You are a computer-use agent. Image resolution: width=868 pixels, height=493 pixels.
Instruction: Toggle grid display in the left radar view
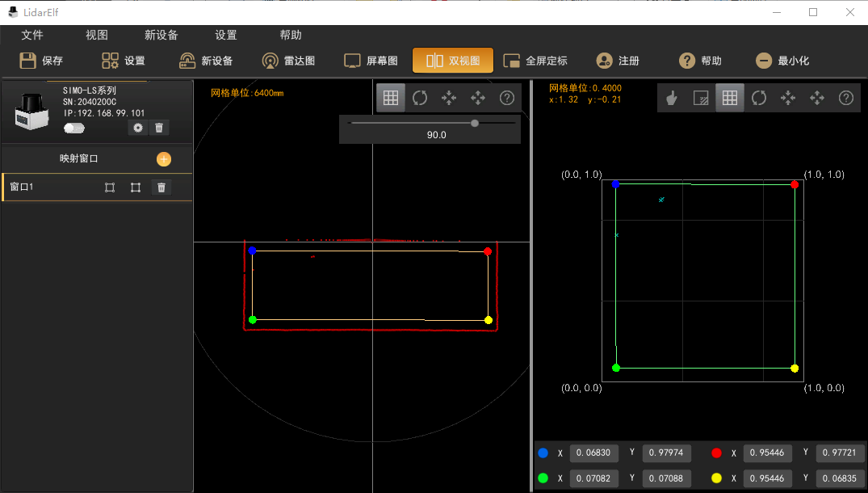pos(391,98)
